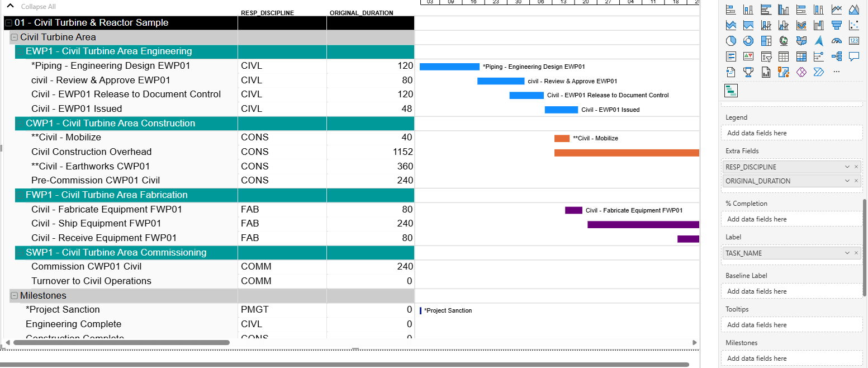The width and height of the screenshot is (868, 368).
Task: Select the table visual
Action: click(784, 56)
